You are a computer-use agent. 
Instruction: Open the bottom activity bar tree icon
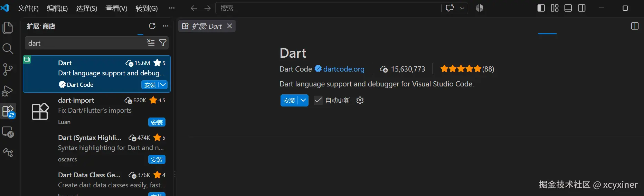click(8, 152)
